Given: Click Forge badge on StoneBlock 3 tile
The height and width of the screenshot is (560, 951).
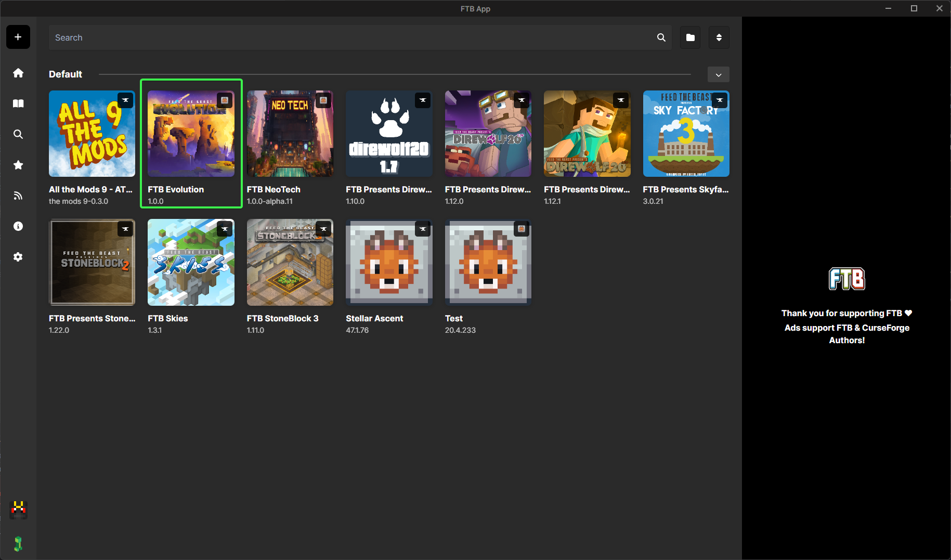Looking at the screenshot, I should [x=323, y=229].
